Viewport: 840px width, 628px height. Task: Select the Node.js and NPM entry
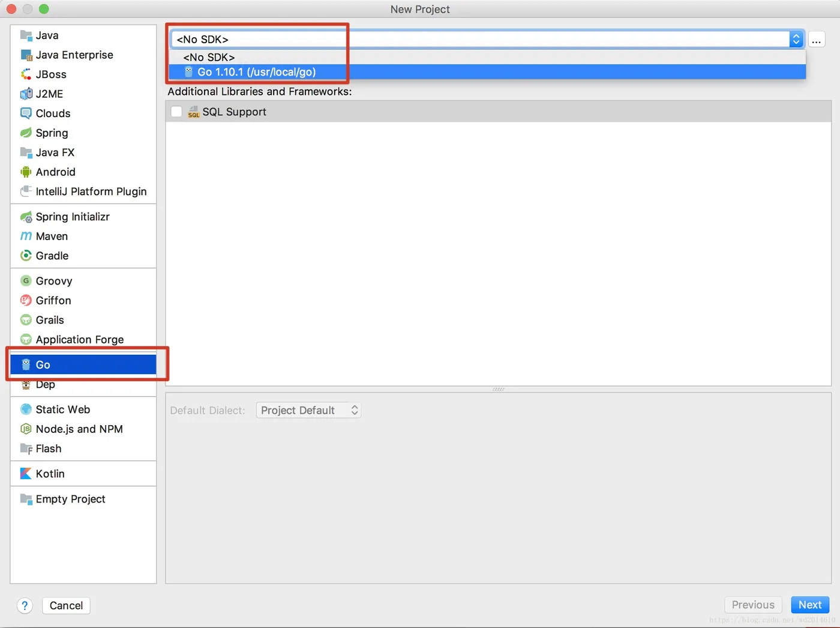click(83, 429)
